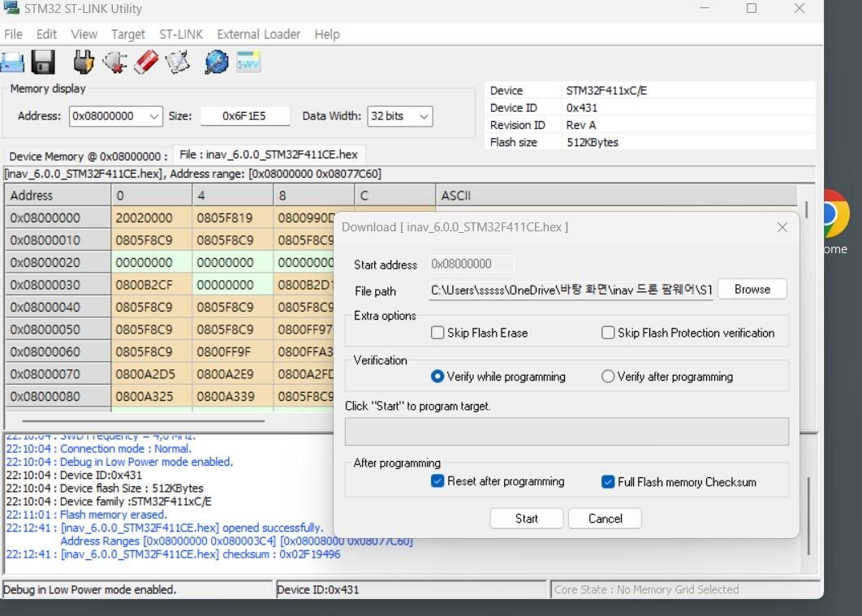The width and height of the screenshot is (862, 616).
Task: Enable Skip Flash Erase
Action: (437, 332)
